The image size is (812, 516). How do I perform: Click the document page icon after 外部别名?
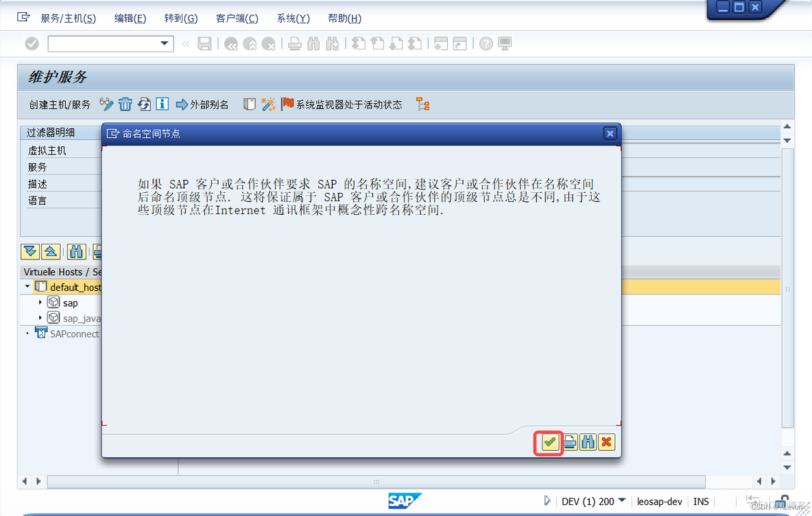250,105
